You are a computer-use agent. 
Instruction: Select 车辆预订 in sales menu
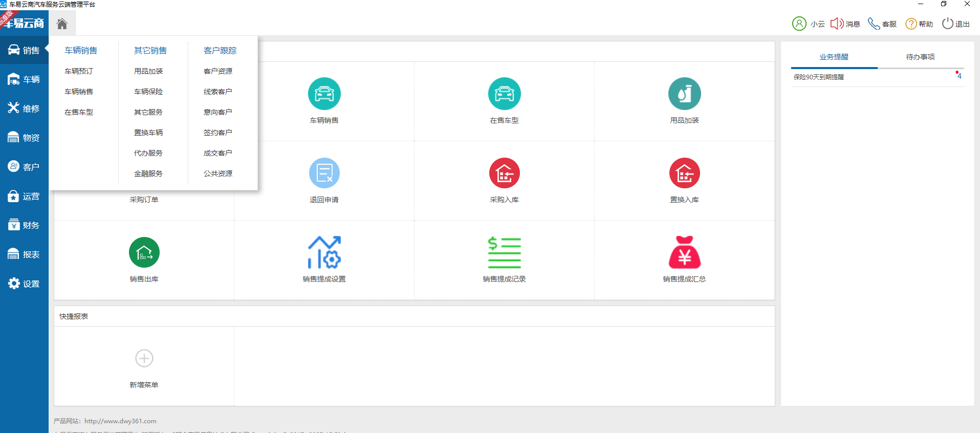[x=79, y=71]
